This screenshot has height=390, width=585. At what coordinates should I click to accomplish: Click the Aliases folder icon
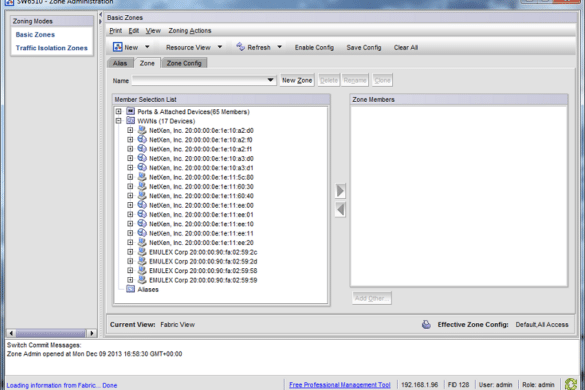click(x=131, y=289)
